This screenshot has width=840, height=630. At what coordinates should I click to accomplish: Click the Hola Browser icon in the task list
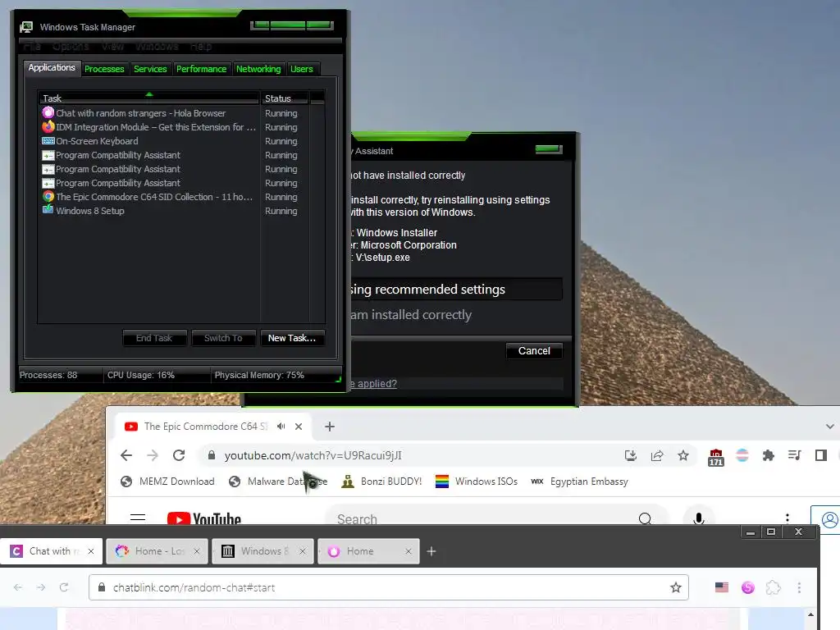click(x=48, y=112)
